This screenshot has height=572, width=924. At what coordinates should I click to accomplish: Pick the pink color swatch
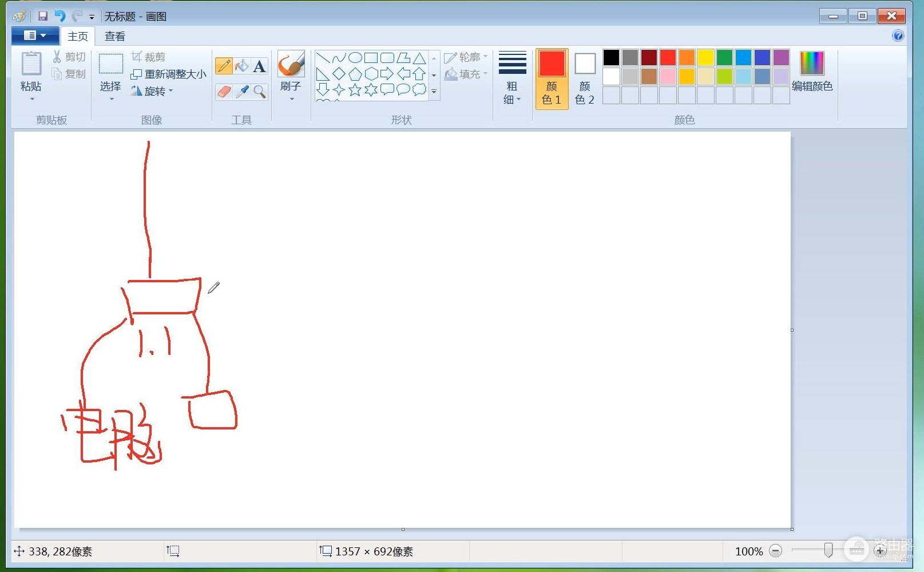[x=668, y=76]
